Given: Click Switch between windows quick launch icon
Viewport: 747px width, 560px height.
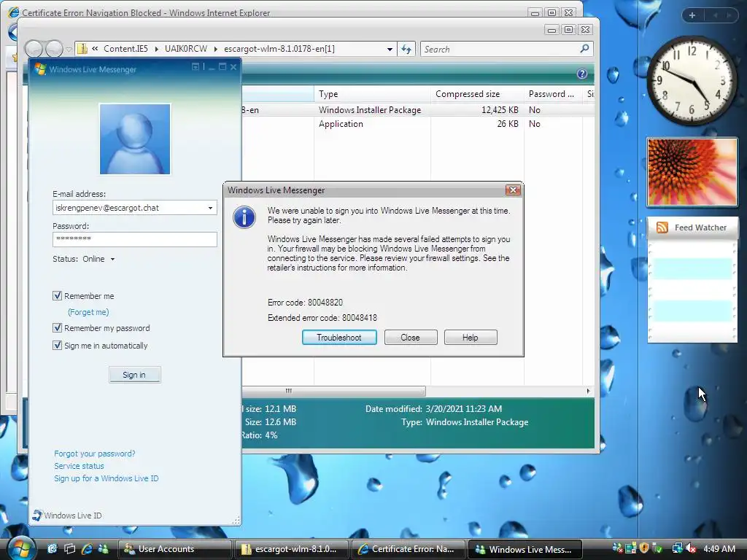Looking at the screenshot, I should tap(69, 548).
